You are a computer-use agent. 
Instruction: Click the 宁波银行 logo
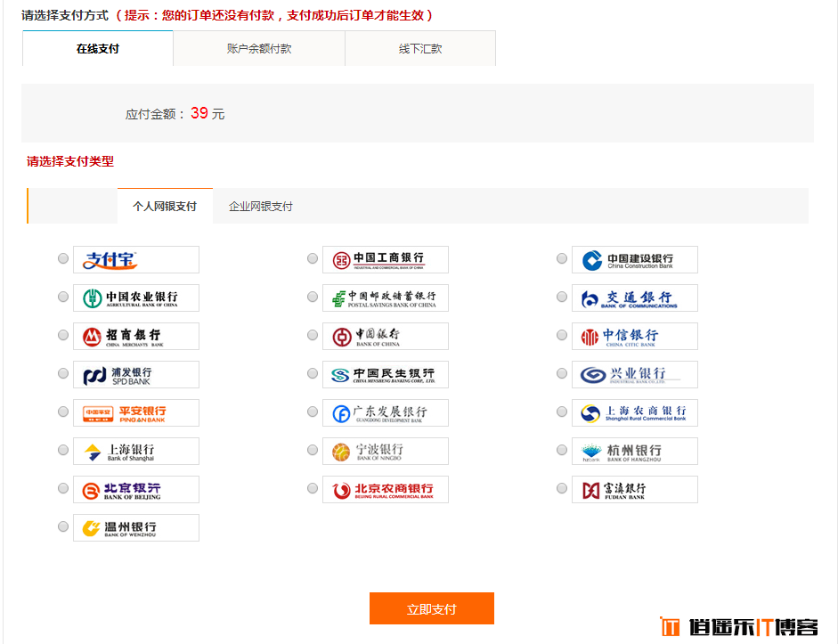point(386,451)
